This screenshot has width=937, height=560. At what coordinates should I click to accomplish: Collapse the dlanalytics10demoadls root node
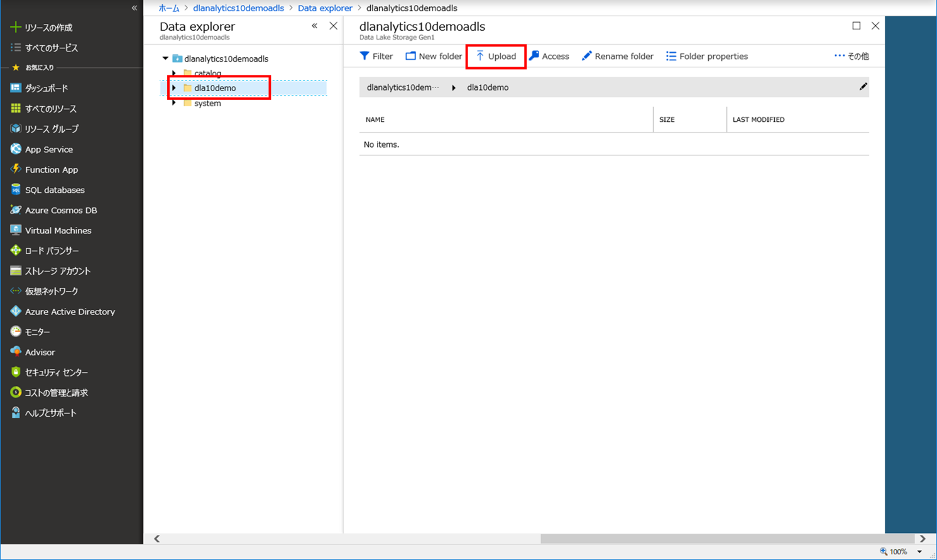point(165,58)
